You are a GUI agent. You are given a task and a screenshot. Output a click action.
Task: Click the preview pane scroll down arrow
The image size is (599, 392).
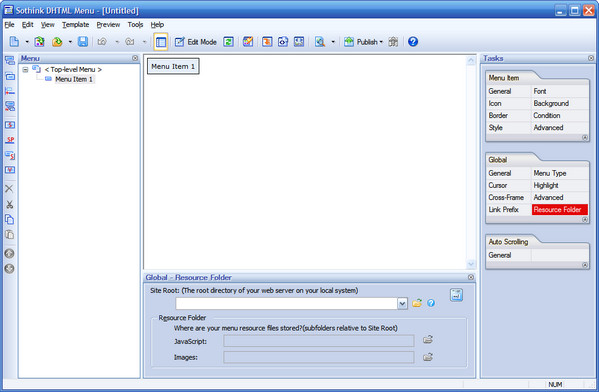tap(471, 264)
